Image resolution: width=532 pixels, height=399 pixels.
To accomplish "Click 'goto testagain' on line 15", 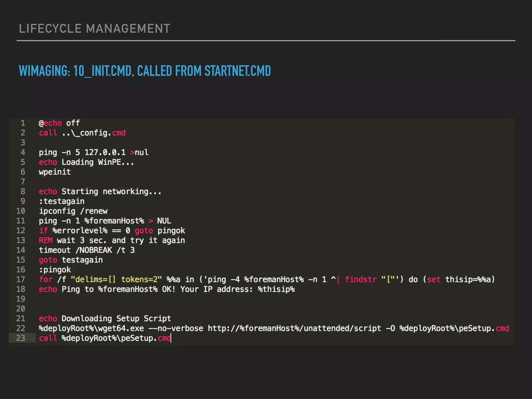I will tap(71, 260).
